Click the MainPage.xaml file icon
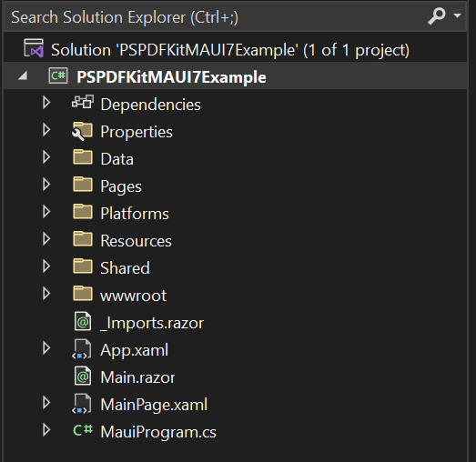This screenshot has height=462, width=476. pos(82,404)
